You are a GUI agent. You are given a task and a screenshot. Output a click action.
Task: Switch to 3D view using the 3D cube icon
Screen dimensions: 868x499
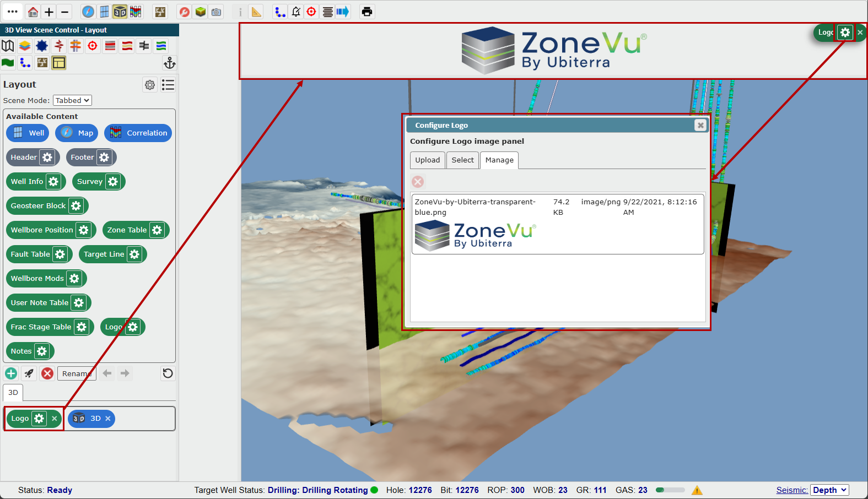point(120,12)
